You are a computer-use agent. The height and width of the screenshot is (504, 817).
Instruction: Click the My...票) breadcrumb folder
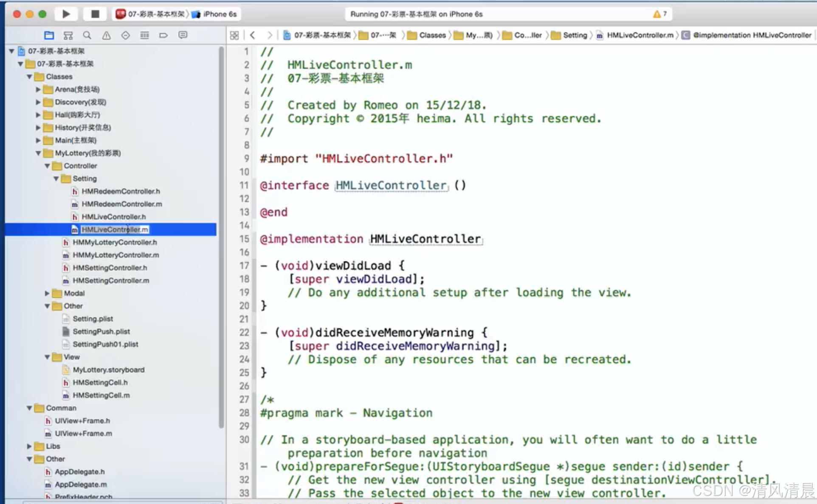[x=473, y=35]
